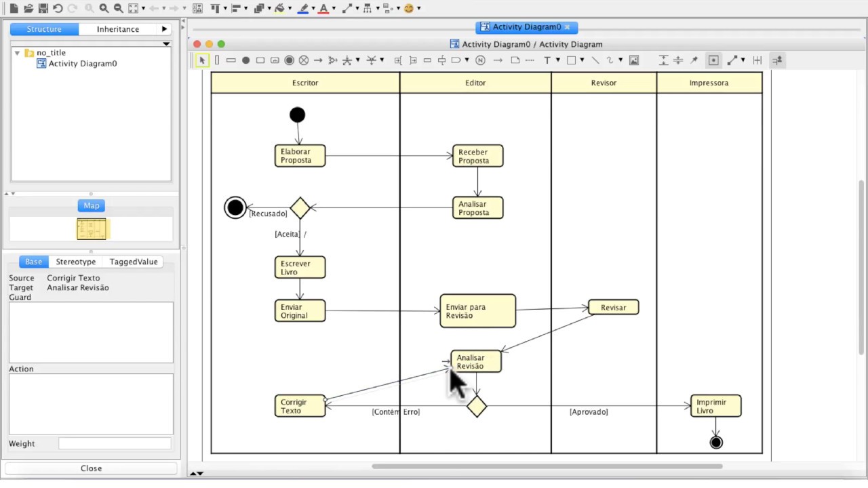Collapse the no_title tree node
Image resolution: width=868 pixels, height=488 pixels.
17,53
